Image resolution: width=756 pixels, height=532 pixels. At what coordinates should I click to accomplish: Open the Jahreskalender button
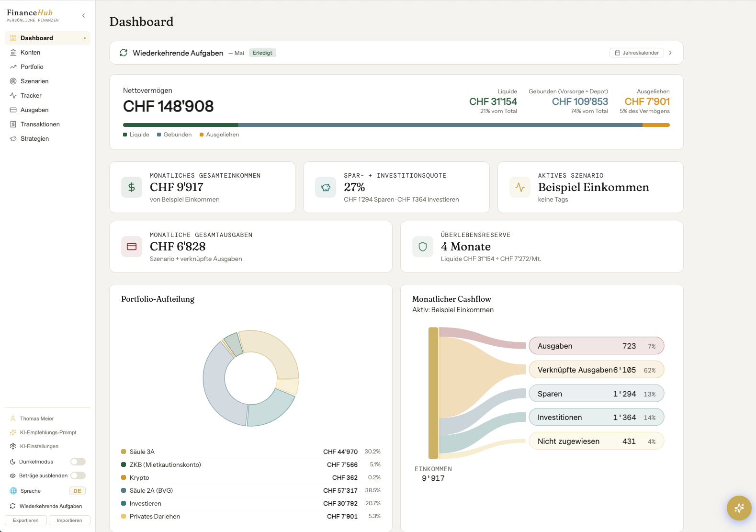click(x=637, y=53)
